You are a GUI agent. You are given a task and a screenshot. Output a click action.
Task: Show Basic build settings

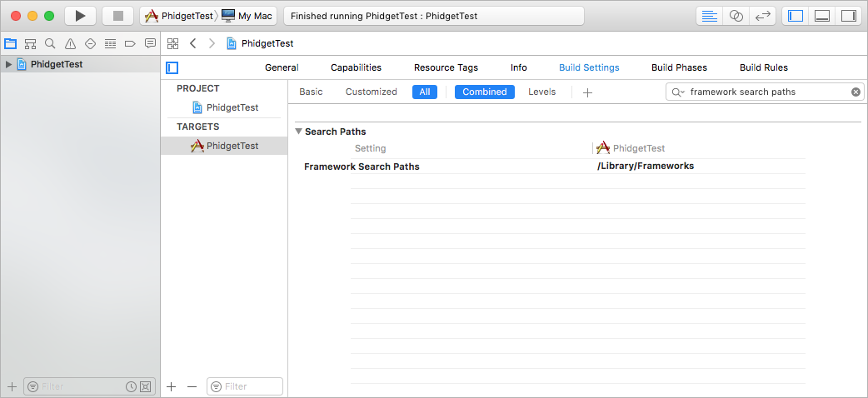(x=311, y=92)
